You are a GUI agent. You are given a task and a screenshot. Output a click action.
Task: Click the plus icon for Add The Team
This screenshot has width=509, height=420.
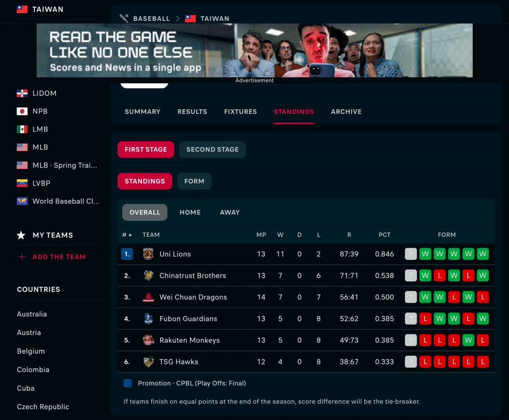click(22, 257)
